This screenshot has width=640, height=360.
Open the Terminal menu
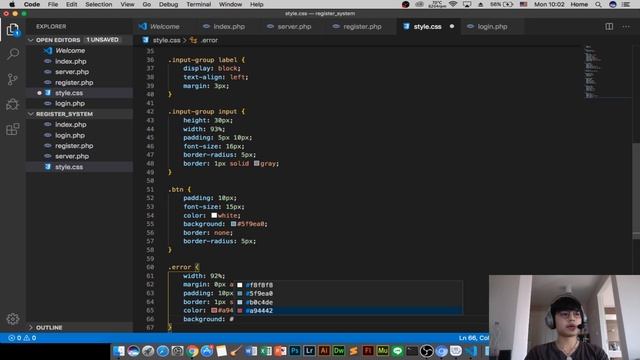pyautogui.click(x=198, y=4)
